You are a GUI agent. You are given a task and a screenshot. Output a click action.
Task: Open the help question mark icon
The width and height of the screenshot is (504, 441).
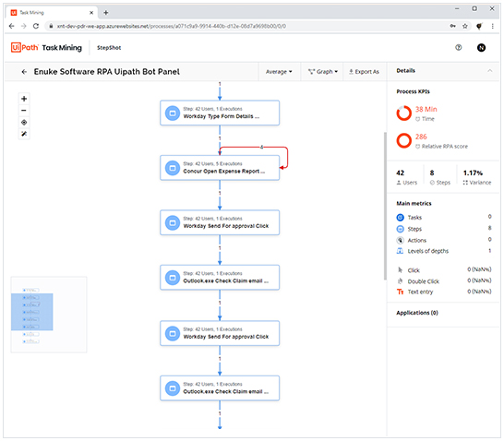pyautogui.click(x=459, y=48)
